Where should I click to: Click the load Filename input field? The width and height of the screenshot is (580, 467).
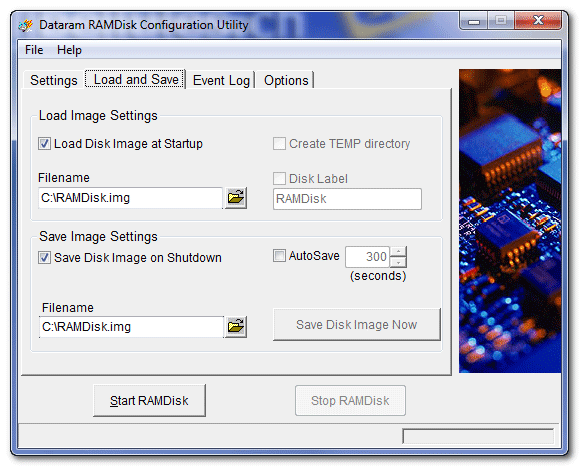click(x=131, y=198)
